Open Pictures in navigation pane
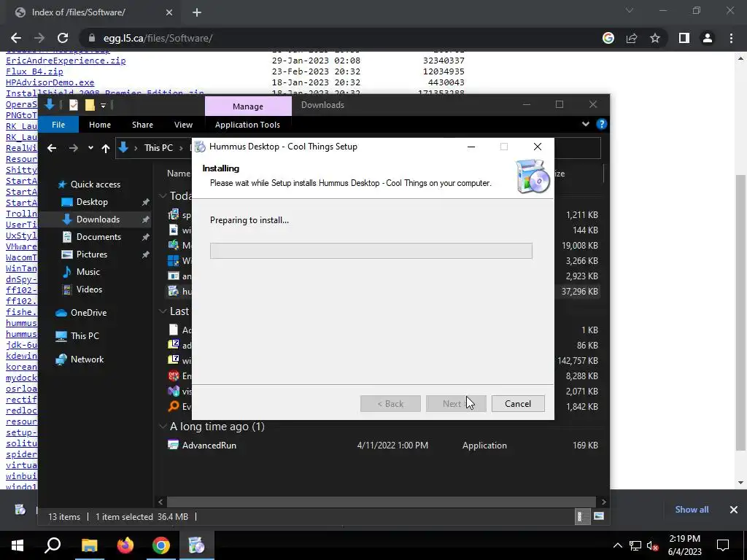Screen dimensions: 747x560 (91, 254)
